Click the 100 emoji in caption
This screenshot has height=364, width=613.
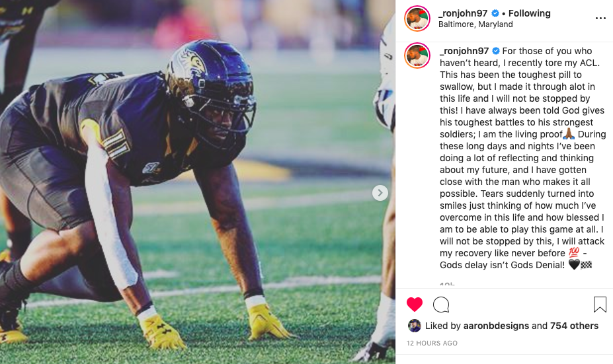click(573, 253)
